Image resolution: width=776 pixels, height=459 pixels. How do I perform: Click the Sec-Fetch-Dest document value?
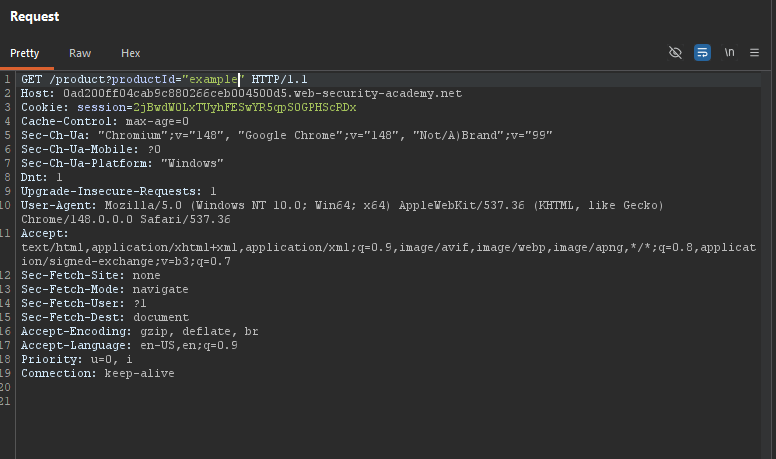click(161, 317)
